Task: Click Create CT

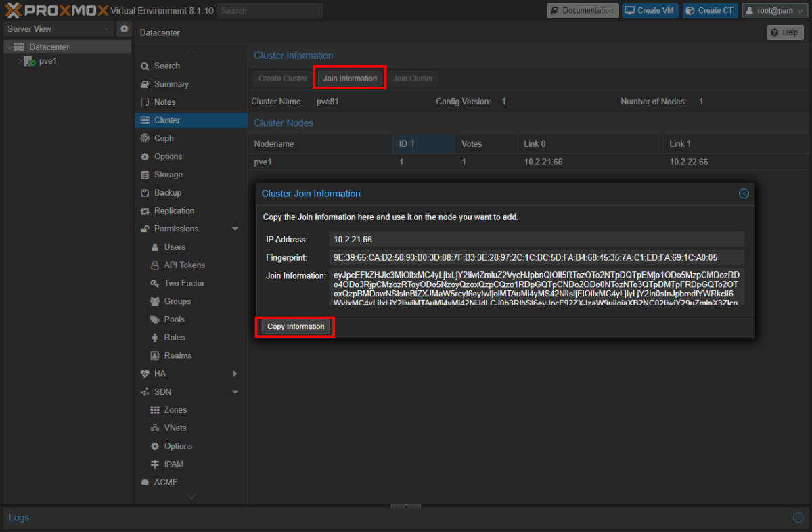Action: pos(710,11)
